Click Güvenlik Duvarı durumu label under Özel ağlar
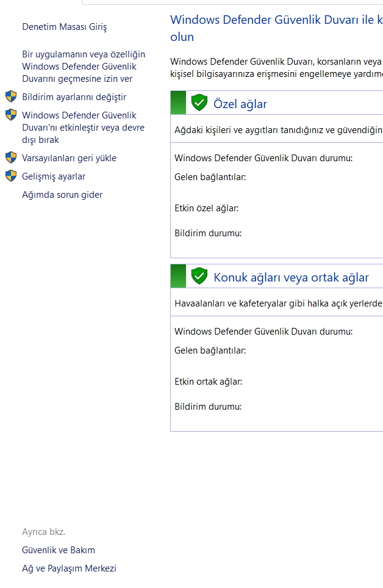Screen dimensions: 383x588 263,158
